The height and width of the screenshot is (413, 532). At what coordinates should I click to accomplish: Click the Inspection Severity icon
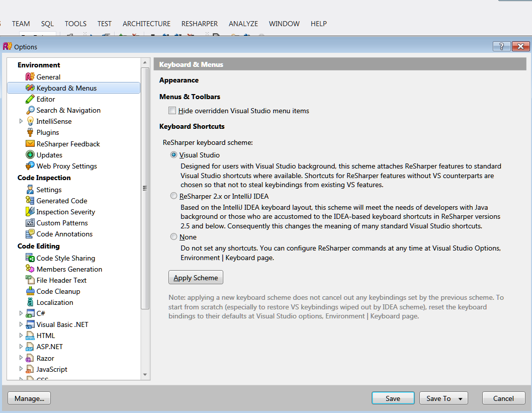coord(30,212)
